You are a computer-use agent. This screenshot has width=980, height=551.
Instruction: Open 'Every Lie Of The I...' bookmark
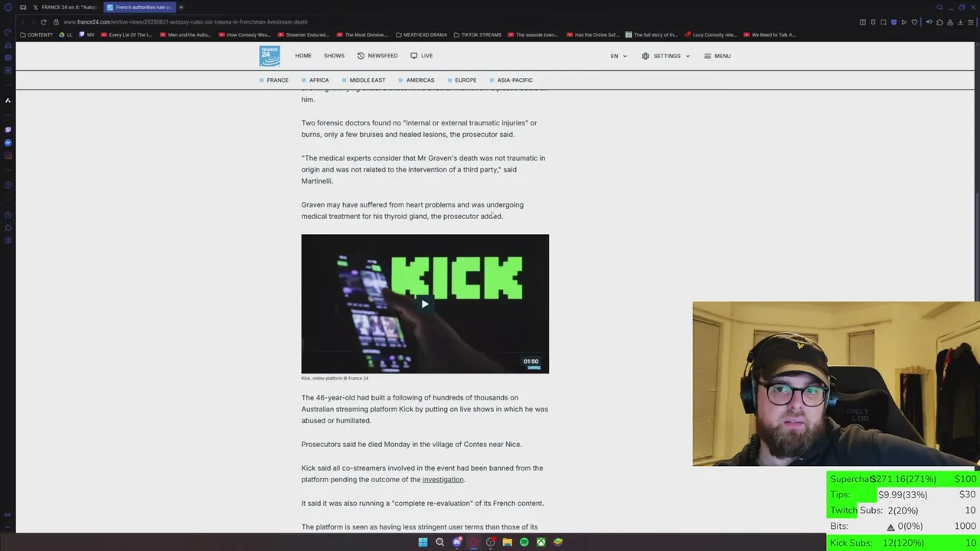pos(126,34)
